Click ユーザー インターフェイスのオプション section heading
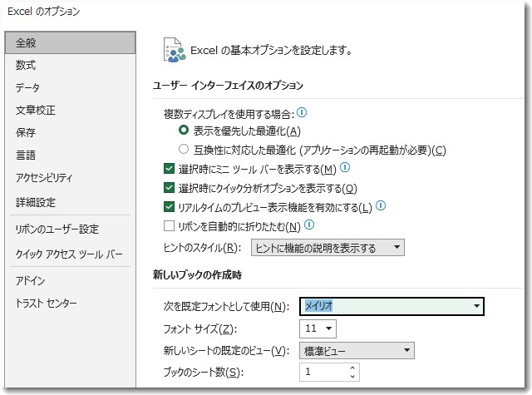Viewport: 532px width, 395px height. coord(228,85)
